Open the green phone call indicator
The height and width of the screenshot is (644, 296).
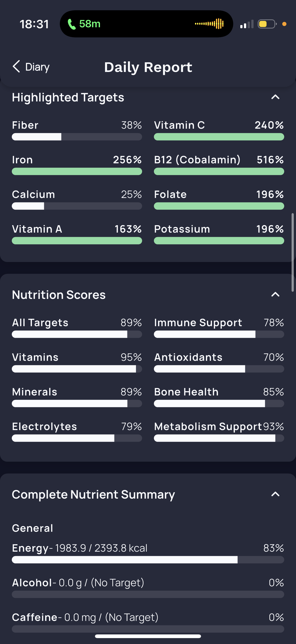pos(84,24)
